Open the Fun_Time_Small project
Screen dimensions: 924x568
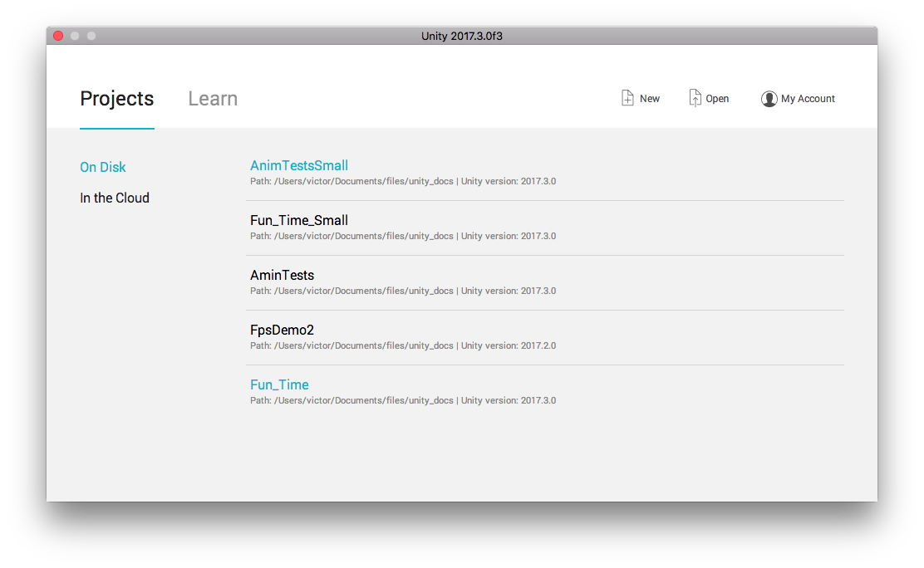click(297, 220)
